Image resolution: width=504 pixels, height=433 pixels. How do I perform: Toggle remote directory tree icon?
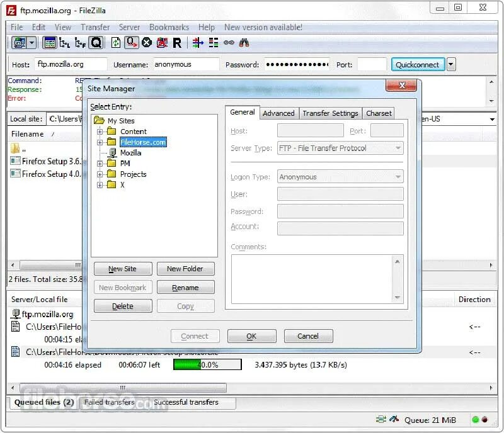[80, 42]
